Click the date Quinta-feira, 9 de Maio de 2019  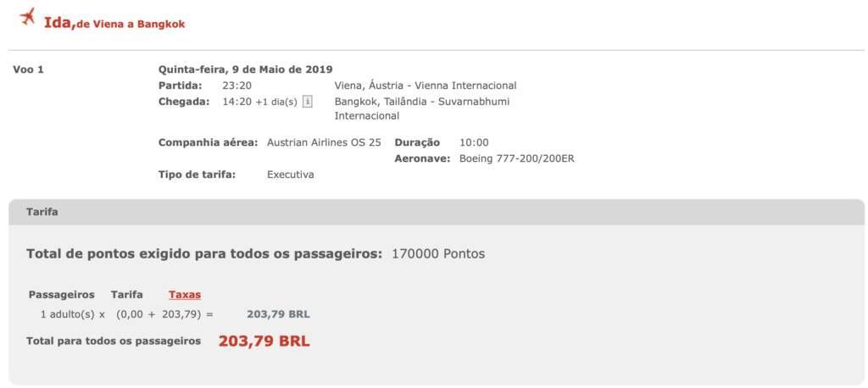246,69
